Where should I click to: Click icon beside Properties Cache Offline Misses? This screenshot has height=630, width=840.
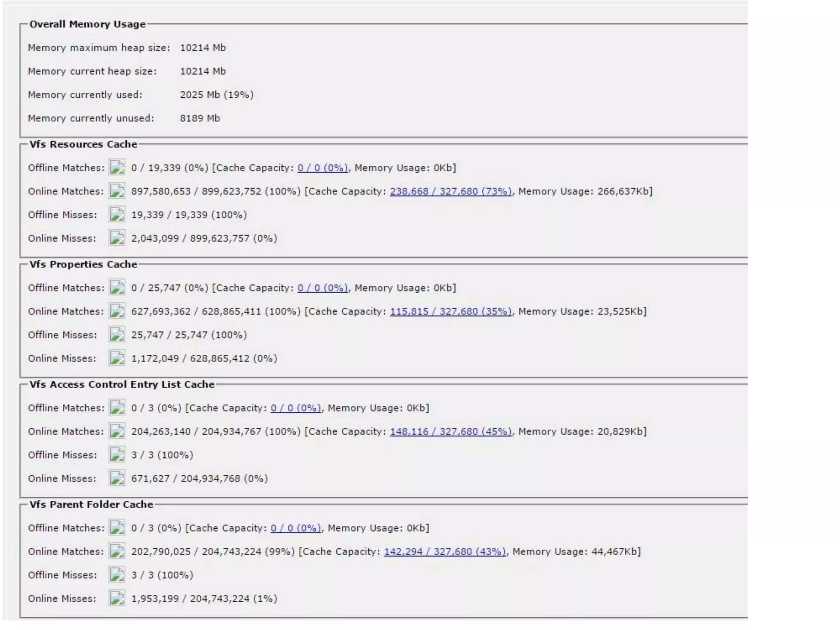click(x=117, y=334)
